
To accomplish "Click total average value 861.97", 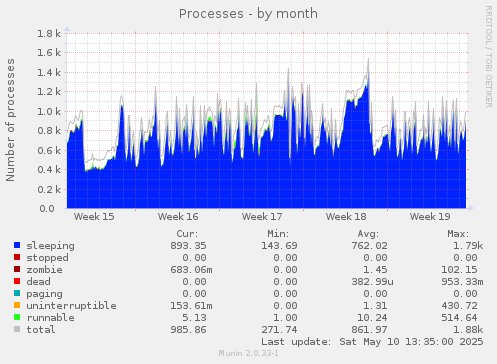I will point(370,330).
